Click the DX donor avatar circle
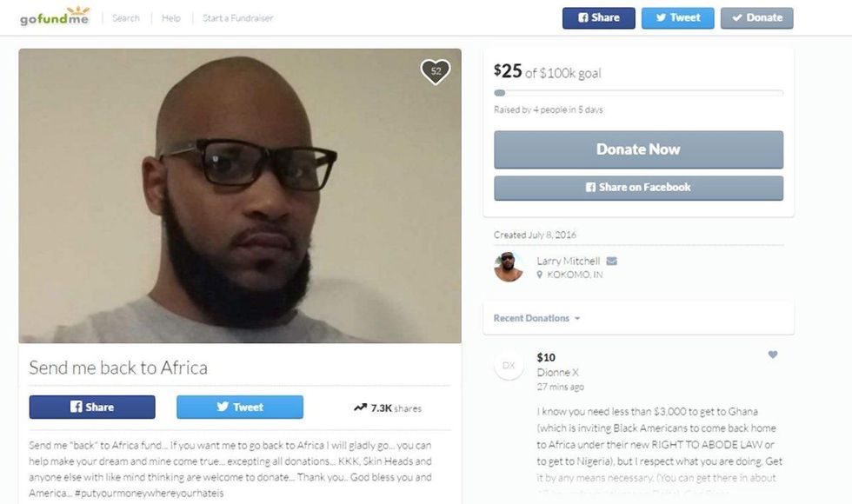 click(x=509, y=365)
